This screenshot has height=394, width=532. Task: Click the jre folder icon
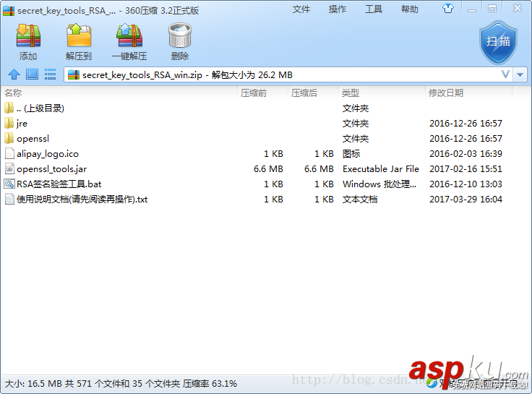coord(9,123)
